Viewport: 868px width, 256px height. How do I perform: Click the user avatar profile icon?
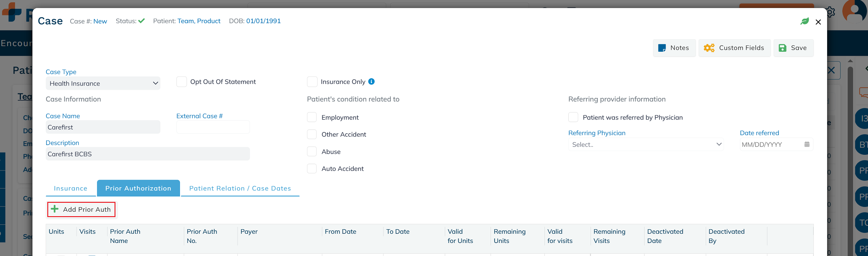pos(854,11)
